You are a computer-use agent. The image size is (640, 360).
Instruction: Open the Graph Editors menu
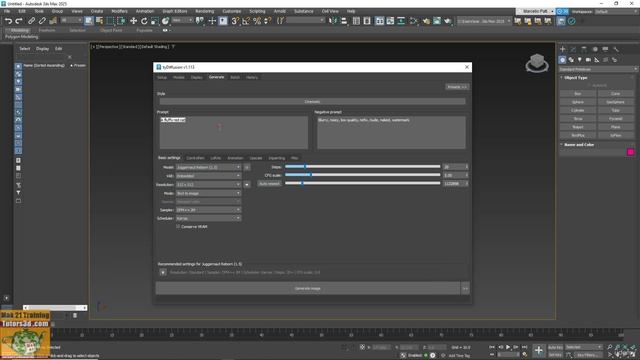click(x=175, y=11)
